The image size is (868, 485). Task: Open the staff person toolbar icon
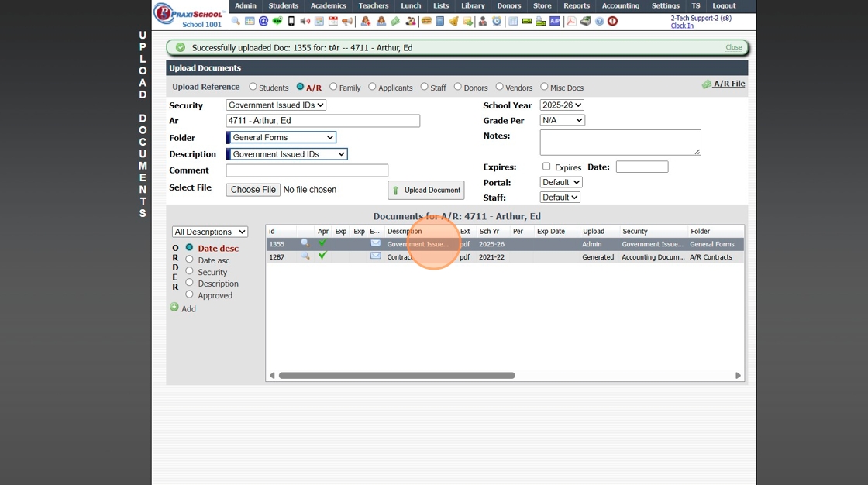click(483, 21)
